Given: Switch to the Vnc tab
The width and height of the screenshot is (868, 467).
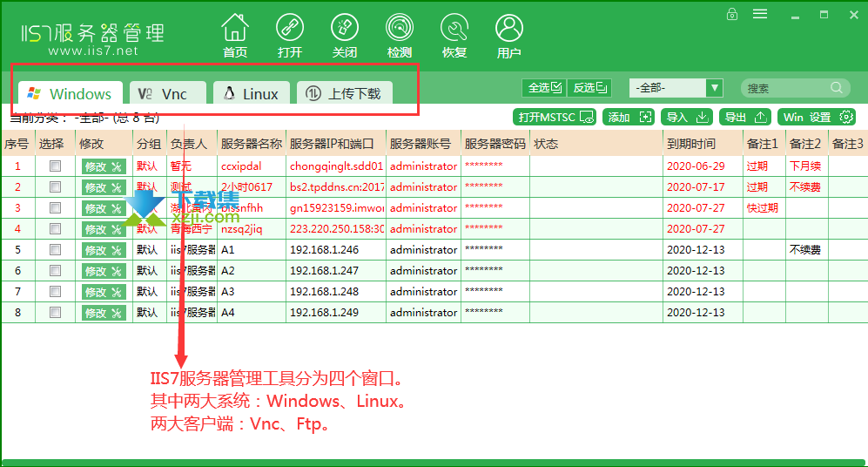Looking at the screenshot, I should (168, 93).
